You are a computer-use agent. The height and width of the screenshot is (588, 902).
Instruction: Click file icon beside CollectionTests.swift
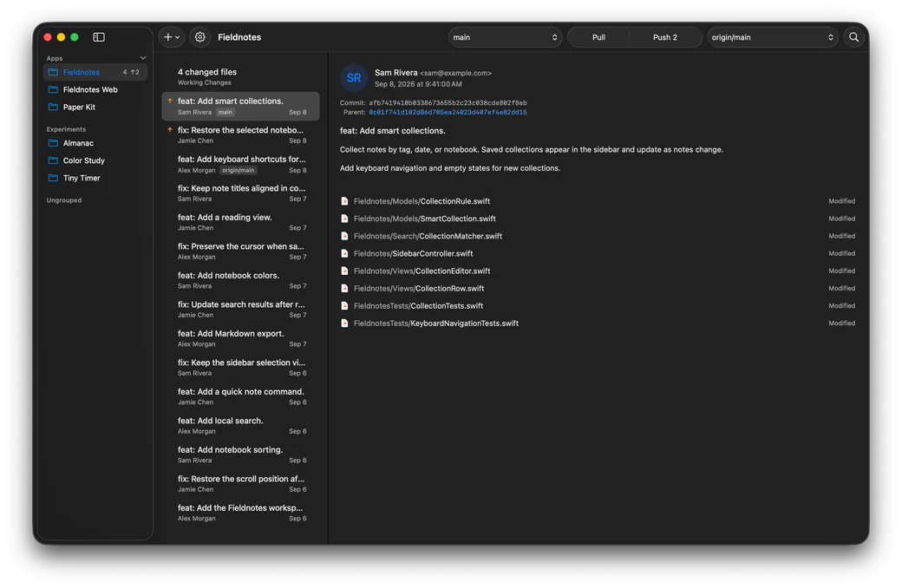(x=344, y=305)
